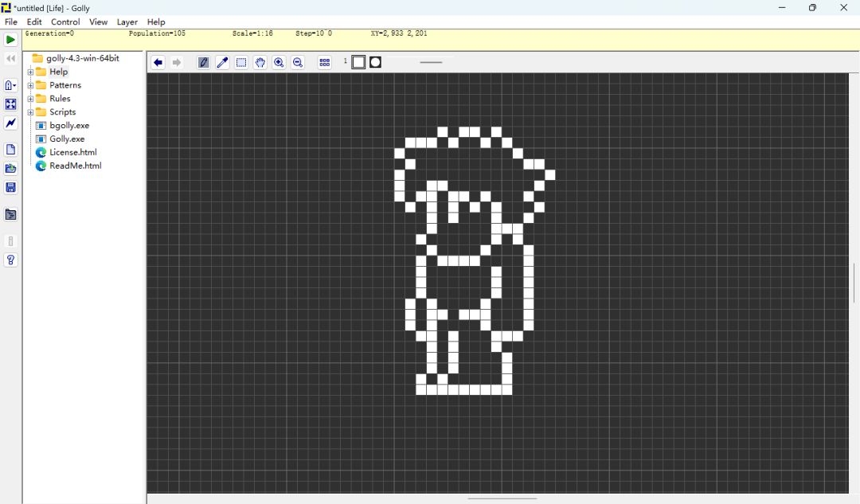Click the horizontal scrollbar thumb at bottom
The image size is (860, 504).
click(502, 499)
